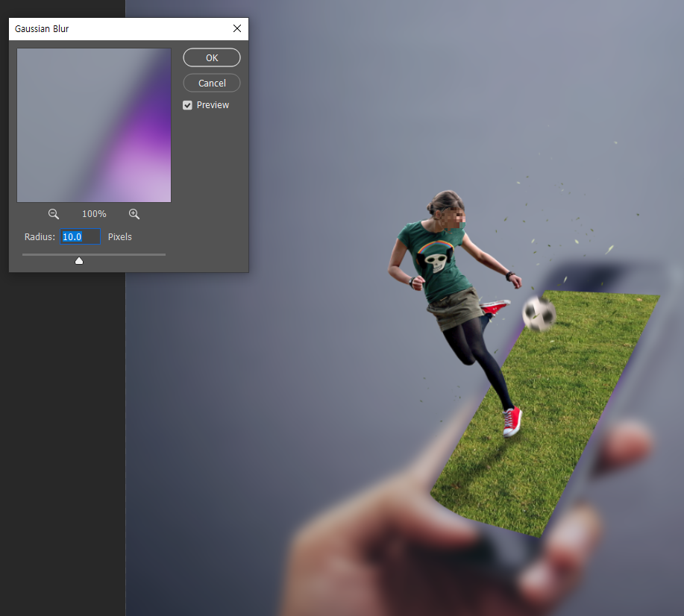Click the Gaussian Blur title text
The image size is (684, 616).
pos(42,29)
